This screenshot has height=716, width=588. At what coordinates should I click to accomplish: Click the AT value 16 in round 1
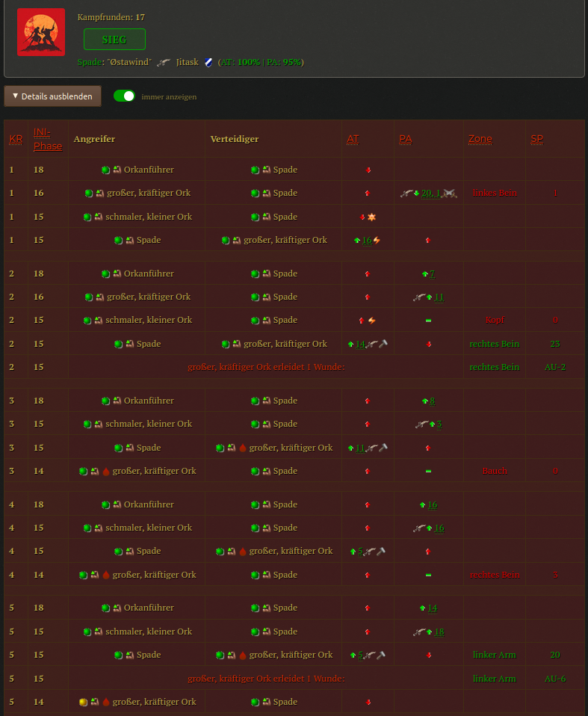click(367, 240)
